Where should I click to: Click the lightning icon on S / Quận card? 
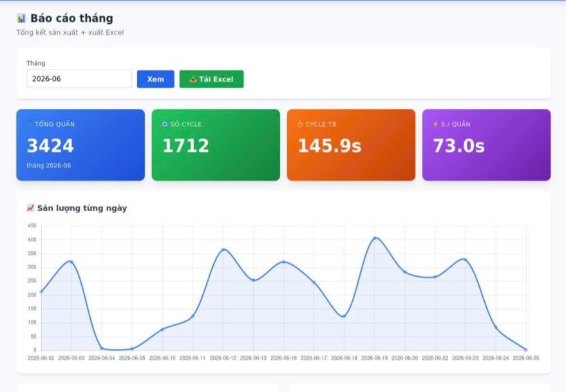point(436,124)
